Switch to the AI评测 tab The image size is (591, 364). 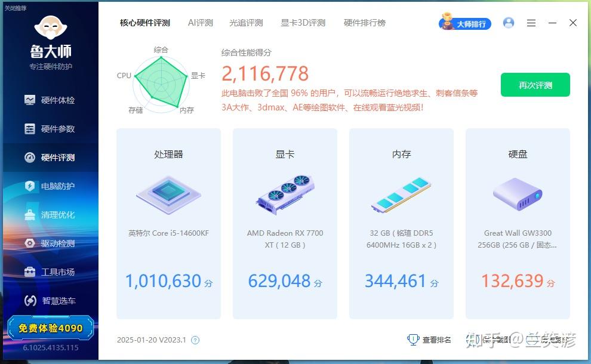click(200, 23)
